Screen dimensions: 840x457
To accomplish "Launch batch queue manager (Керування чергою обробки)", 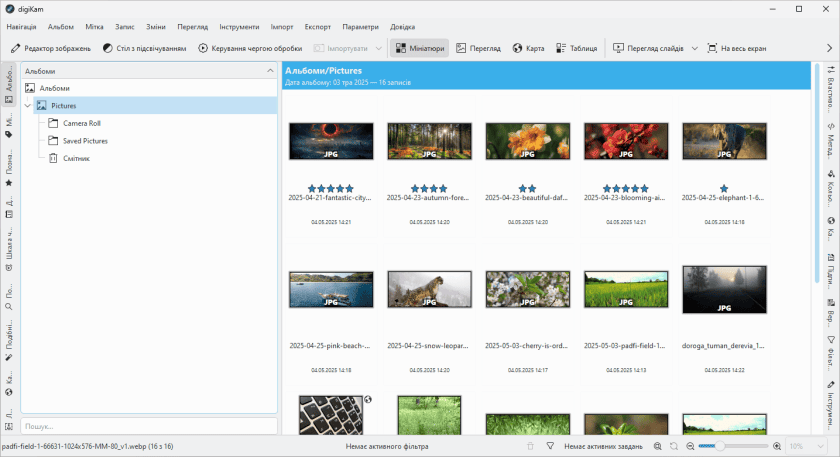I will [250, 48].
